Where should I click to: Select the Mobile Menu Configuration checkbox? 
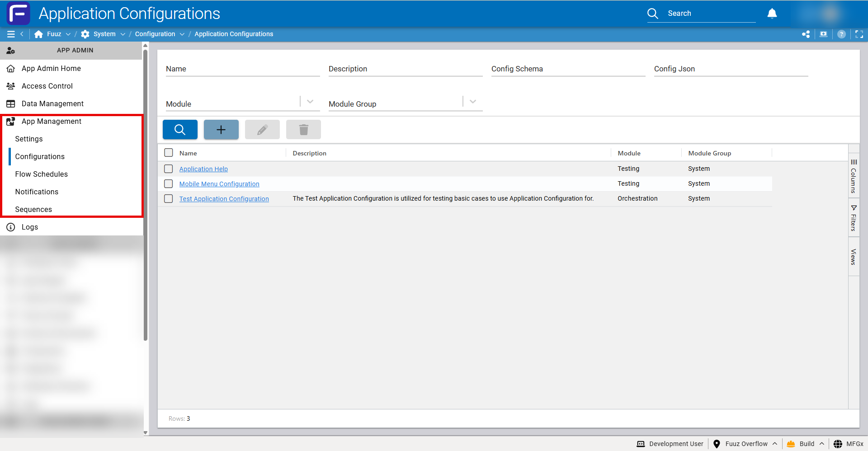169,183
